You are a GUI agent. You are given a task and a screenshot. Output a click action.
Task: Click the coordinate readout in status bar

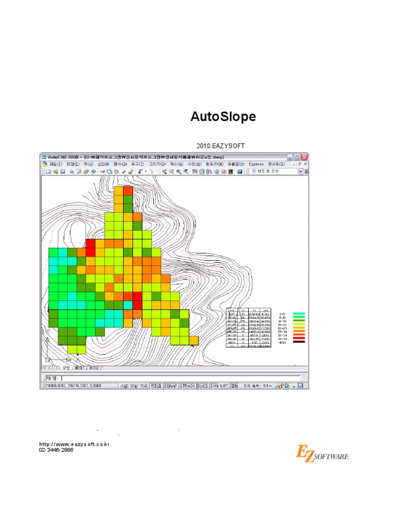click(72, 385)
